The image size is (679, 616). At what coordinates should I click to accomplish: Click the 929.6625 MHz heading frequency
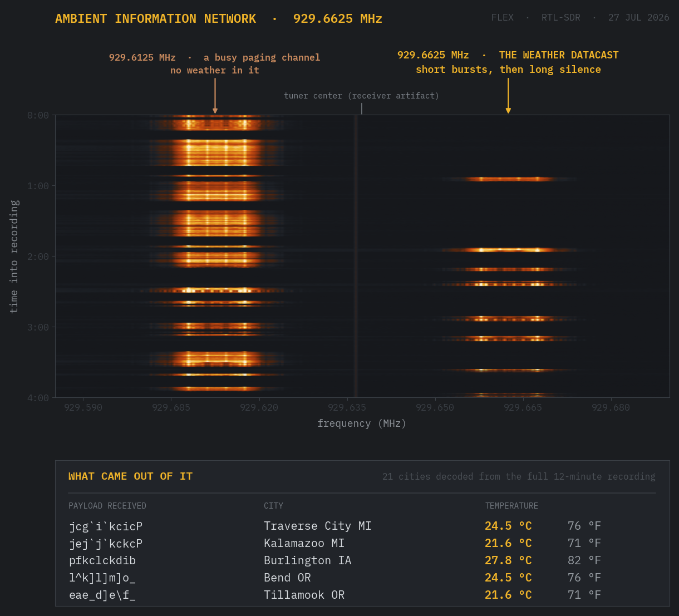pos(337,18)
